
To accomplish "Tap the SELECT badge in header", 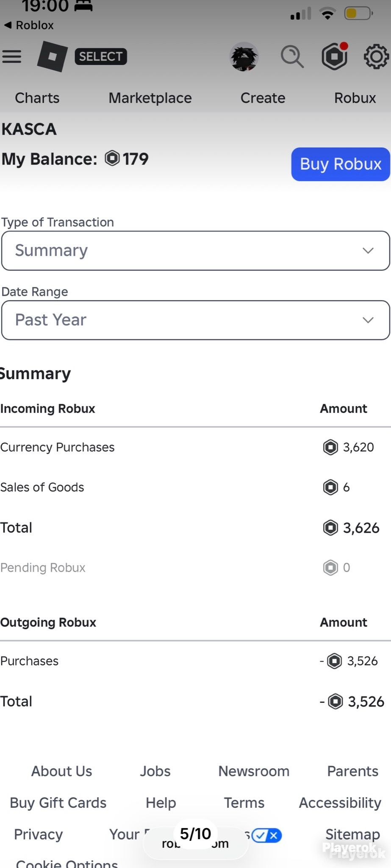I will click(x=101, y=56).
